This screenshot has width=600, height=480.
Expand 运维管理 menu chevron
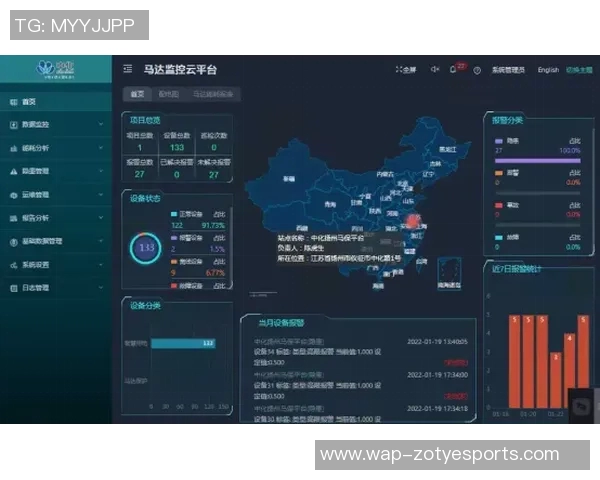101,194
